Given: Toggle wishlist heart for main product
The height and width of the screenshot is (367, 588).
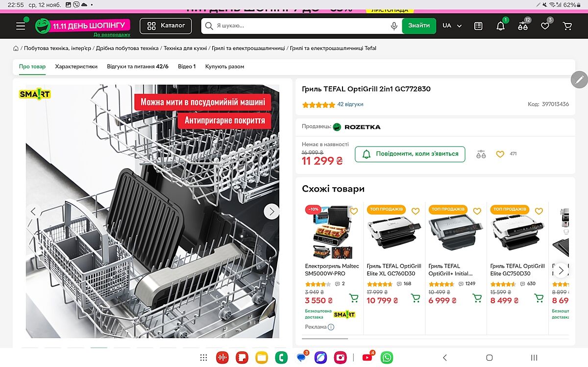Looking at the screenshot, I should tap(500, 154).
